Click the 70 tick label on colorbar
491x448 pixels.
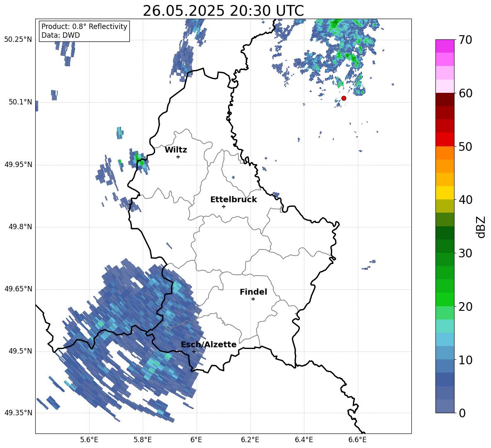point(465,40)
